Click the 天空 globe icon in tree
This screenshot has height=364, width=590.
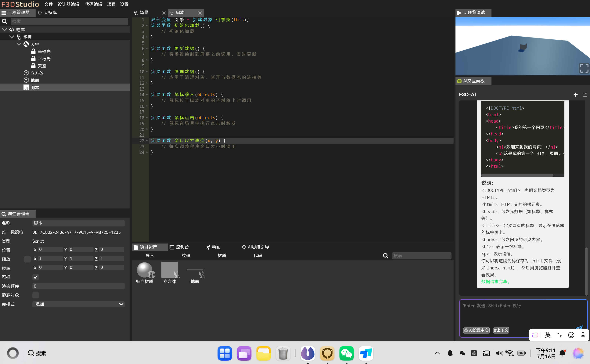click(26, 44)
